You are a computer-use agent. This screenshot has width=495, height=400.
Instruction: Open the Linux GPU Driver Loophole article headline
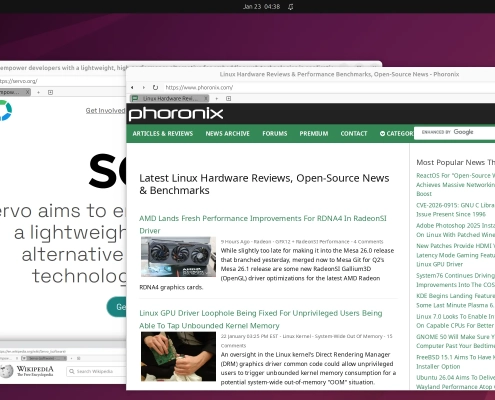point(261,319)
